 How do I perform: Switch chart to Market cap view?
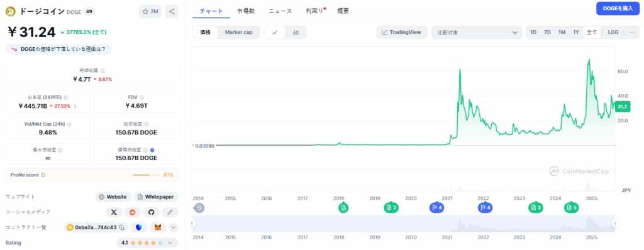(238, 32)
